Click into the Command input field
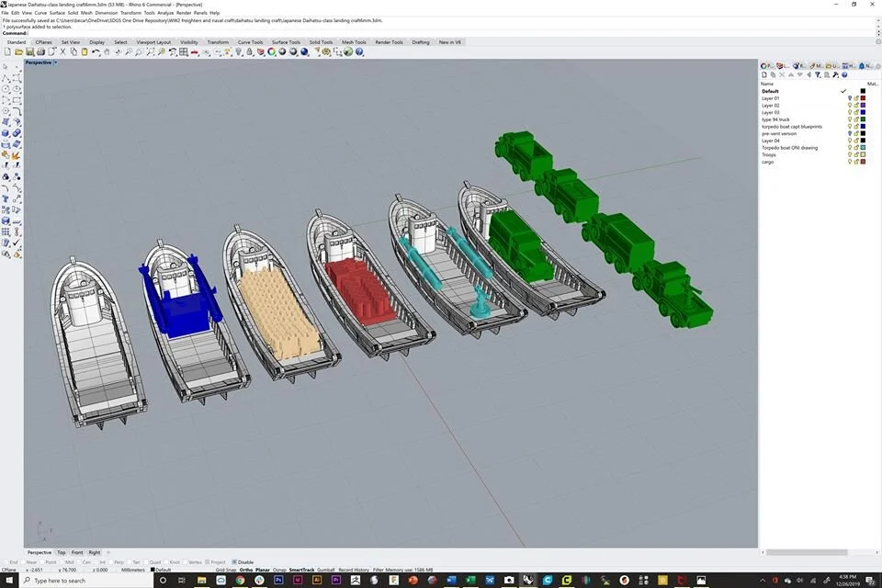Image resolution: width=882 pixels, height=588 pixels. (450, 33)
